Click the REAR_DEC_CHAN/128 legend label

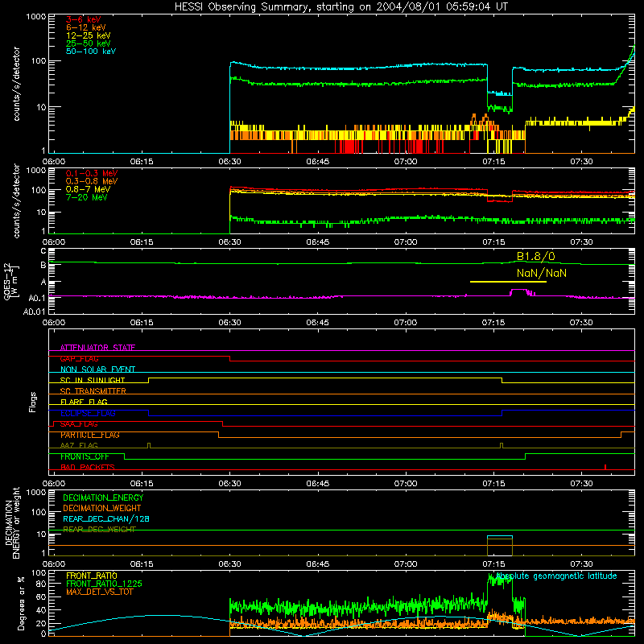click(106, 518)
